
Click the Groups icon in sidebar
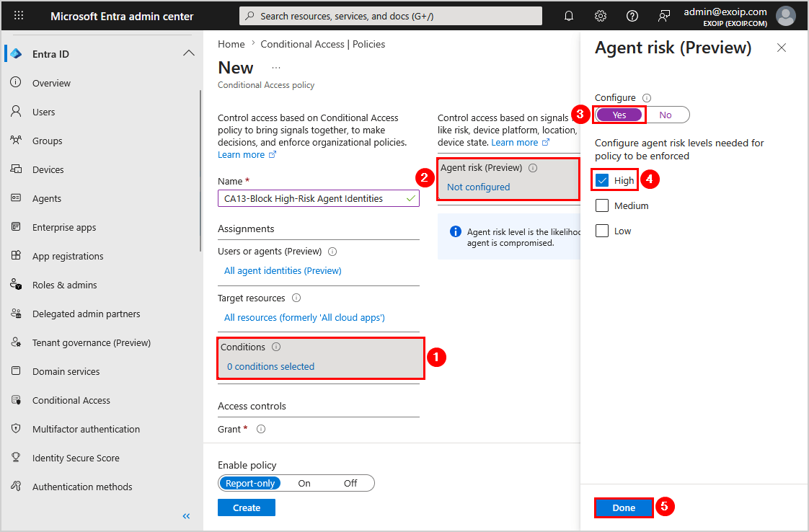click(16, 141)
